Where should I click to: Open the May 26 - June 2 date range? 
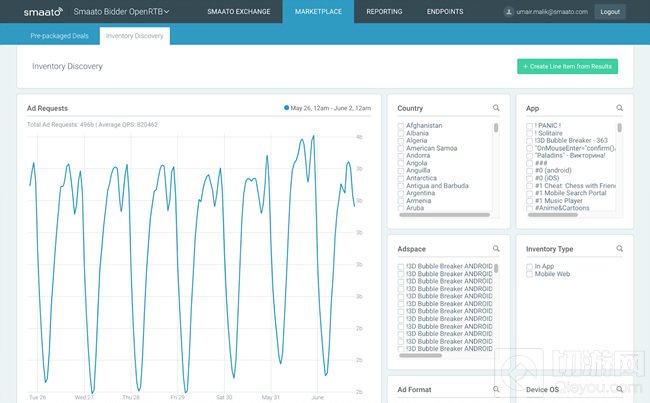point(331,108)
